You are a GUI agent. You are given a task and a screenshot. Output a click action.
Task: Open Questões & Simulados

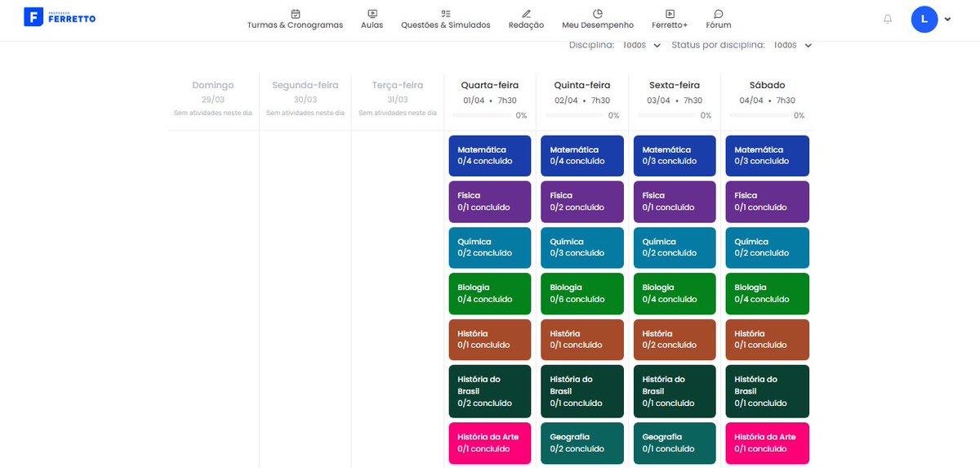coord(446,25)
